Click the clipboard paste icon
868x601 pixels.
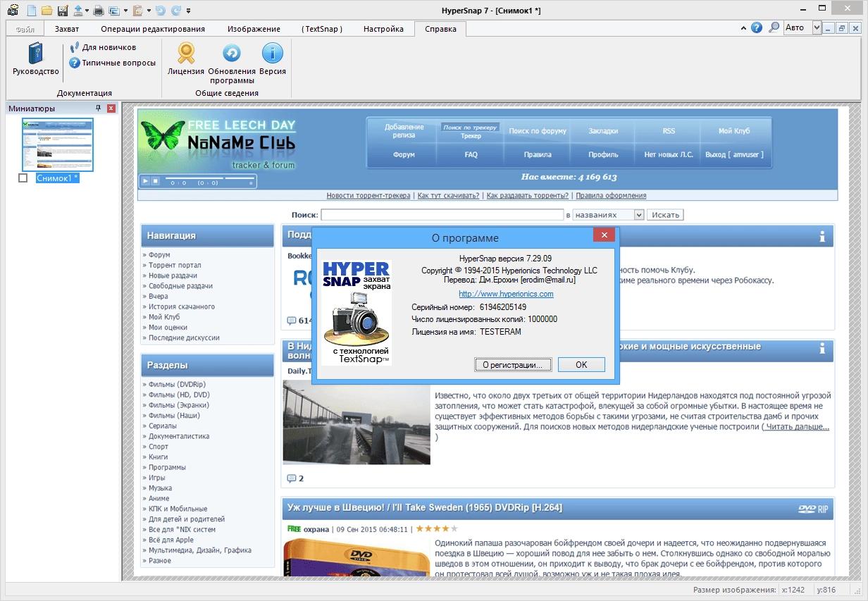pyautogui.click(x=137, y=11)
